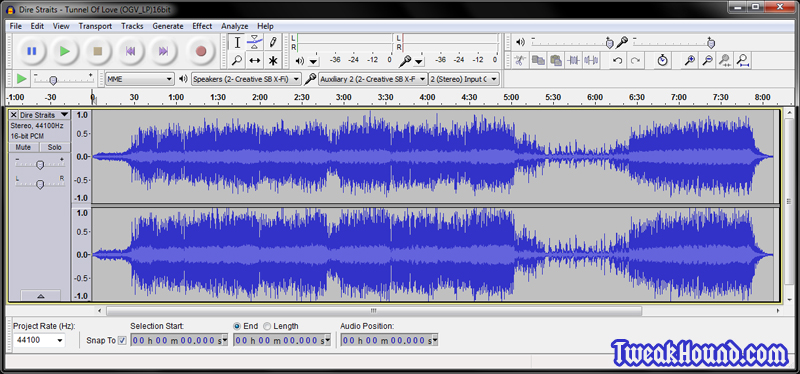Click the Redo arrow icon

635,60
